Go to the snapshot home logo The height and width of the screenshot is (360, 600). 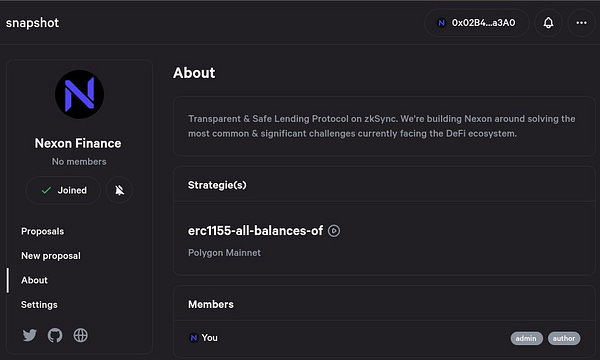(33, 23)
